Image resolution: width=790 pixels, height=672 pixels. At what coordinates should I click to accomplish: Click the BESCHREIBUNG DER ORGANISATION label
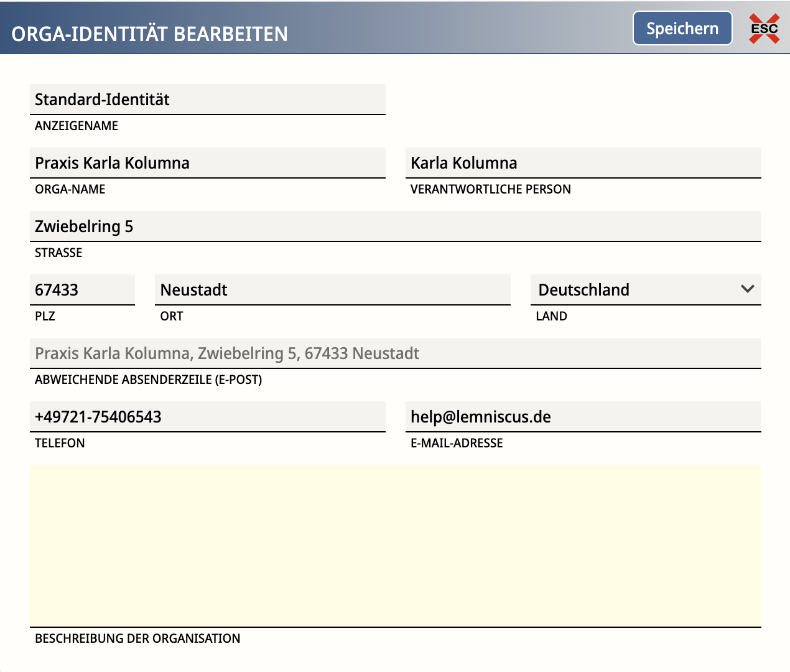(137, 638)
